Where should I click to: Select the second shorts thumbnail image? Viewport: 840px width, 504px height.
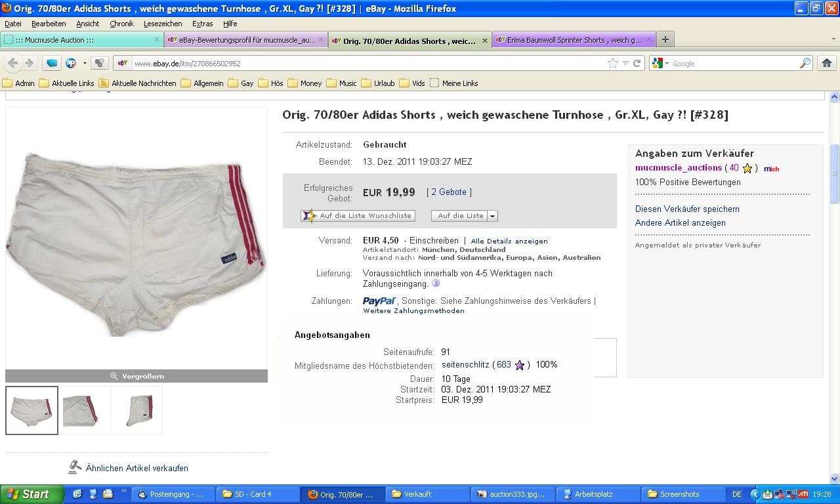coord(84,410)
